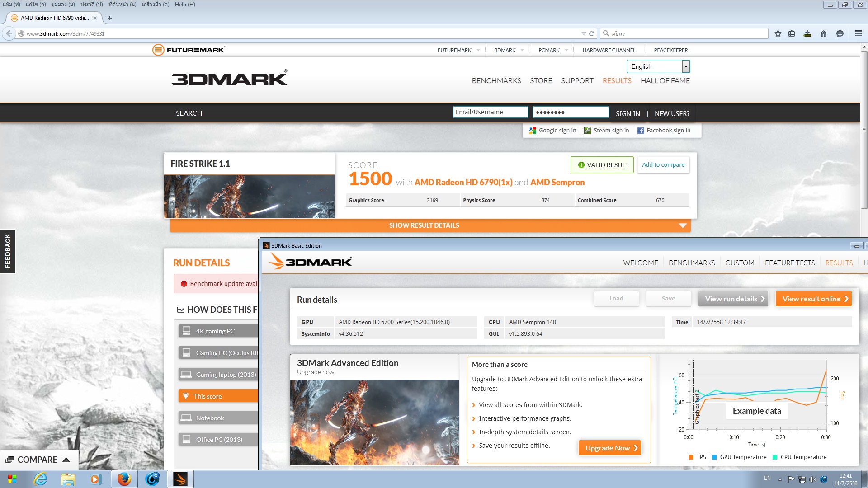
Task: Click the Firefox home icon
Action: (x=824, y=33)
